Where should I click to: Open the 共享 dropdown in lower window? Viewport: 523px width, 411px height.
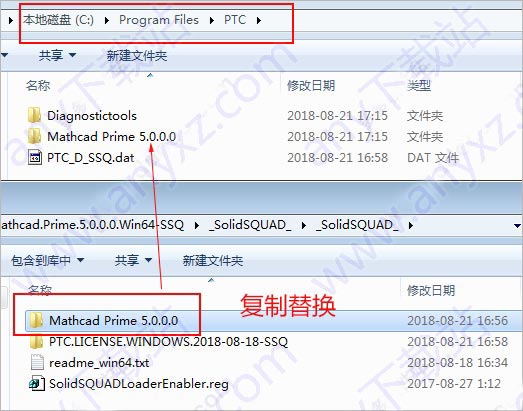133,260
